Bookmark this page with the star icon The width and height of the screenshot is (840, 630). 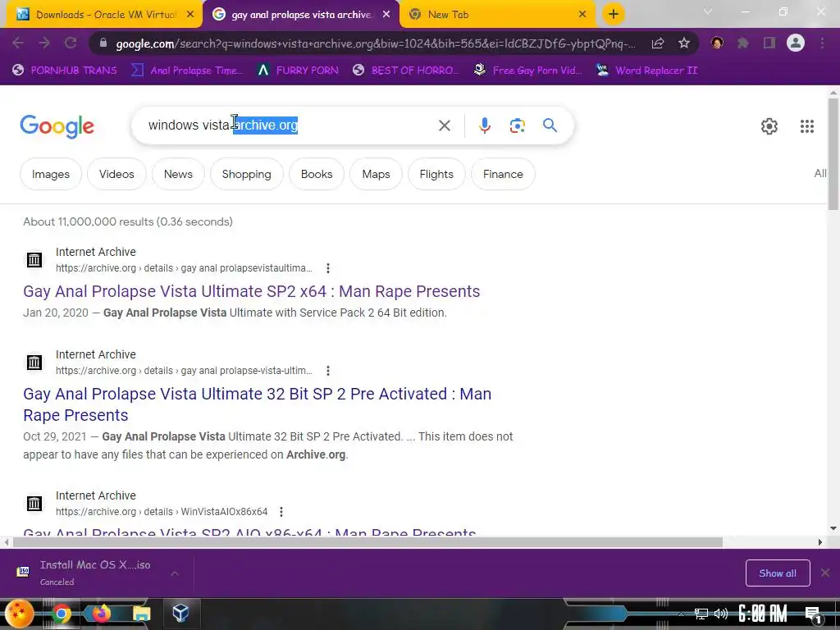coord(684,43)
